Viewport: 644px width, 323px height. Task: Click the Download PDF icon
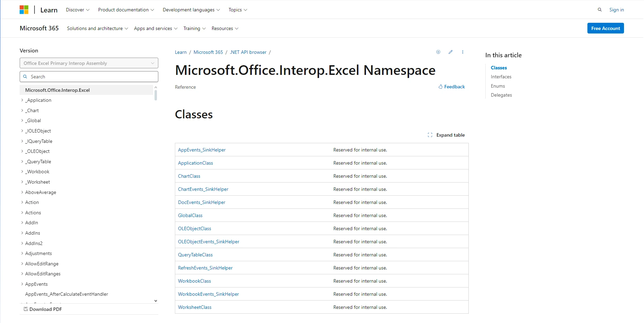point(26,309)
